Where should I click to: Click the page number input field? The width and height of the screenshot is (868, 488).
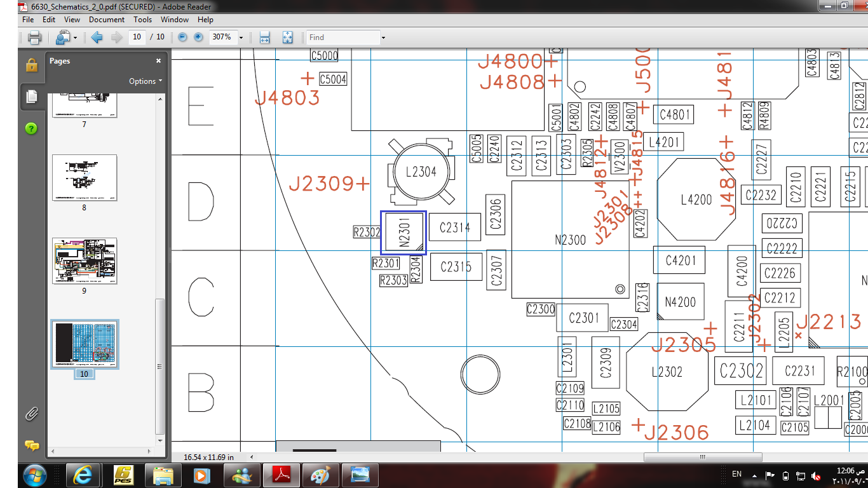tap(137, 37)
